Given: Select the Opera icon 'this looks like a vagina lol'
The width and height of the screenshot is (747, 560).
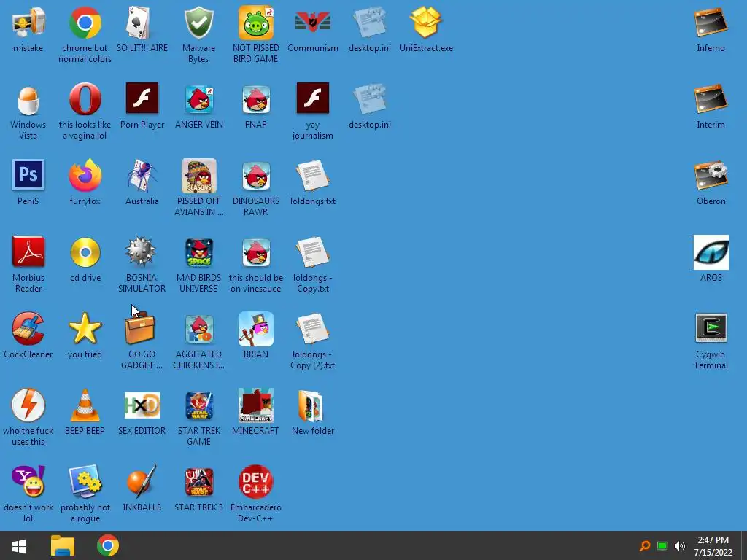Looking at the screenshot, I should pos(85,99).
